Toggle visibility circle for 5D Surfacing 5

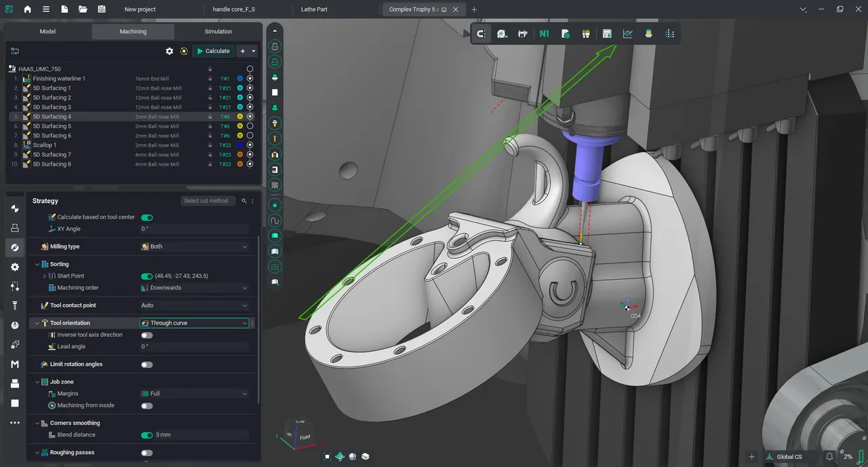coord(250,126)
